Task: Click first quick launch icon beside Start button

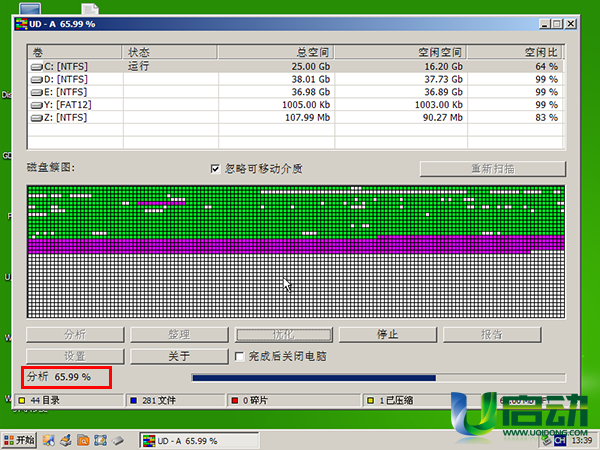Action: 48,440
